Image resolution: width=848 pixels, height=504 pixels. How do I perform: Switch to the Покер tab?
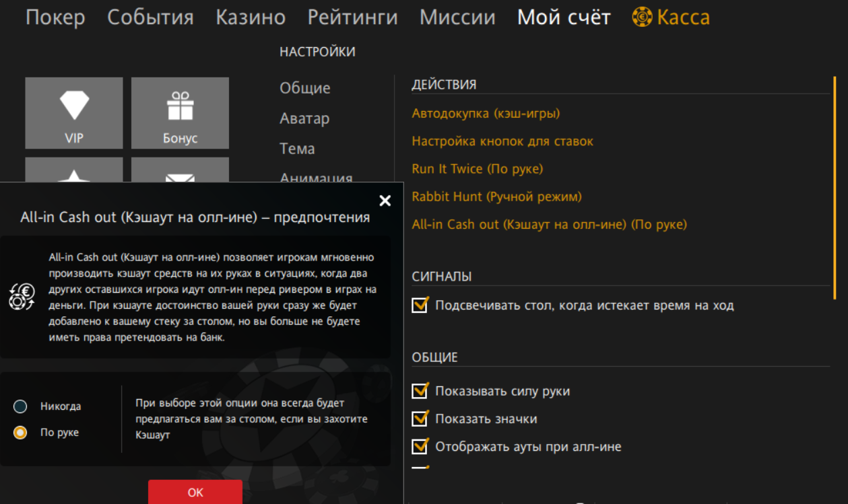click(x=55, y=17)
